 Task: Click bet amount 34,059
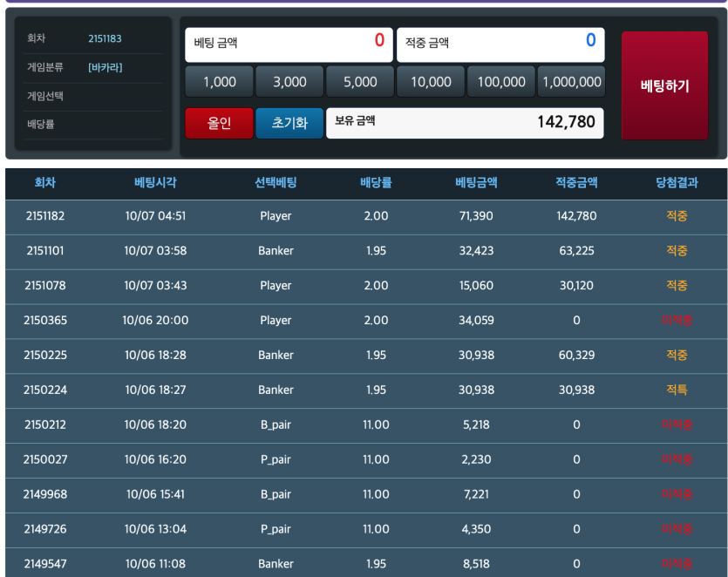(476, 320)
